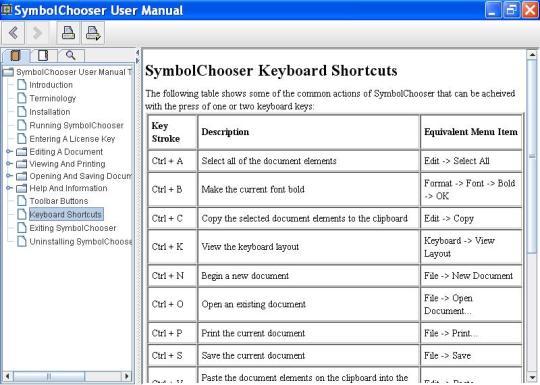
Task: Click 'Make the current font bold' description
Action: (x=253, y=189)
